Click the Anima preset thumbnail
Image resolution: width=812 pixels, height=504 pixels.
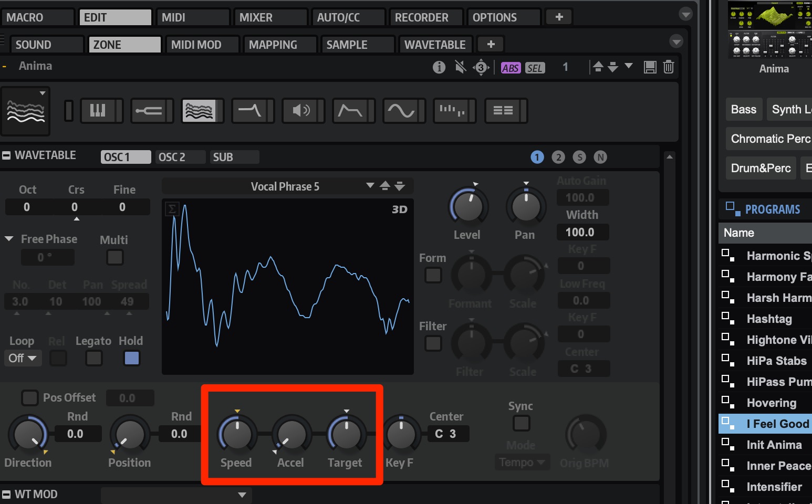pyautogui.click(x=770, y=30)
